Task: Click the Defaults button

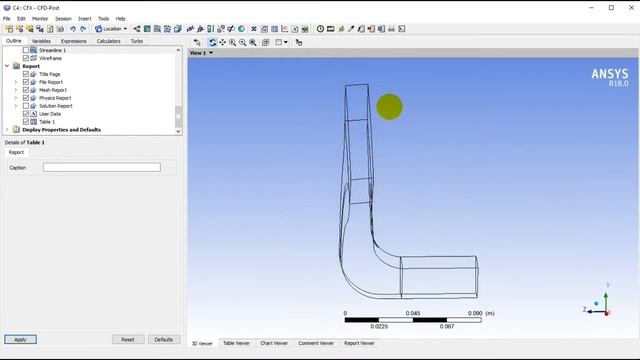Action: tap(163, 340)
